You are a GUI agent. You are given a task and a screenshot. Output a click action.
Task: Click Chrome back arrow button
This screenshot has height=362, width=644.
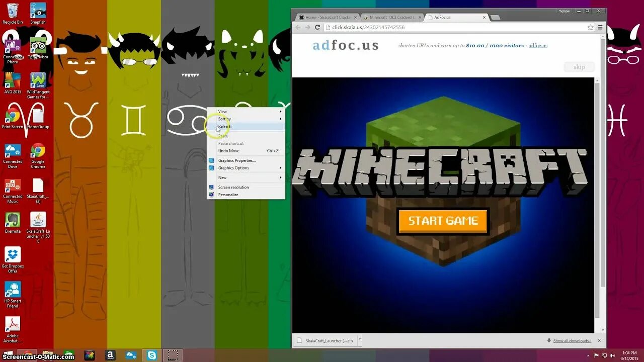click(297, 27)
